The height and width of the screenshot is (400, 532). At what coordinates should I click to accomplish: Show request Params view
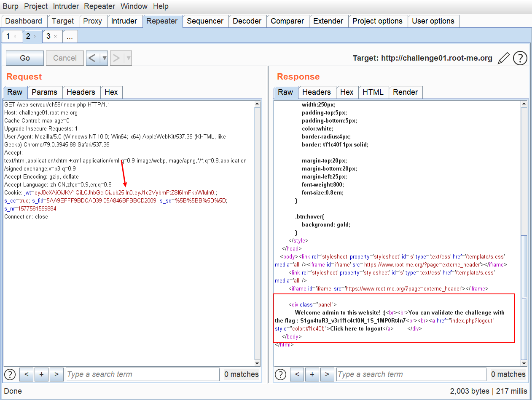coord(45,92)
